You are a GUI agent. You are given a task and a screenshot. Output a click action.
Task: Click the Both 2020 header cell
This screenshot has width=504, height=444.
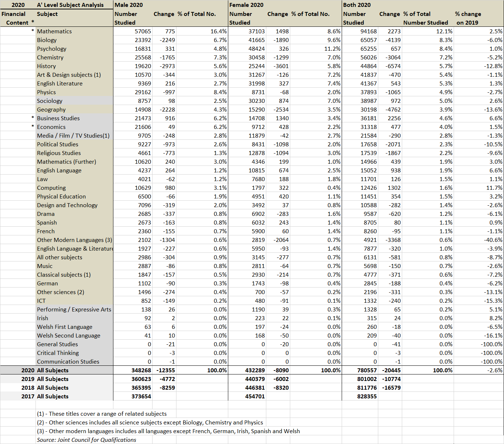click(357, 5)
